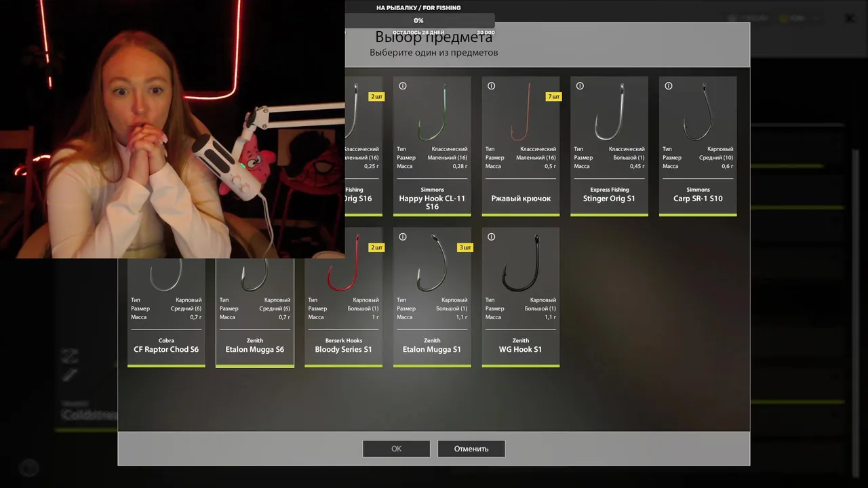Select the Carp SR-1 S10 hook image
868x488 pixels.
click(x=698, y=112)
